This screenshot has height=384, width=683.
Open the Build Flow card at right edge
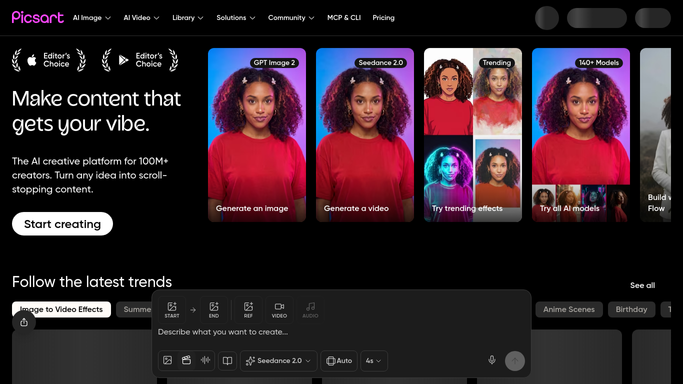click(x=656, y=135)
